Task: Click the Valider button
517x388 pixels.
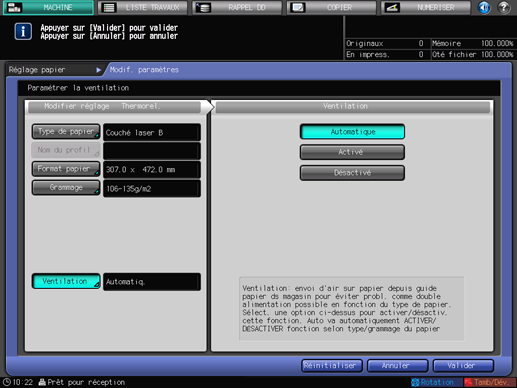Action: 463,366
